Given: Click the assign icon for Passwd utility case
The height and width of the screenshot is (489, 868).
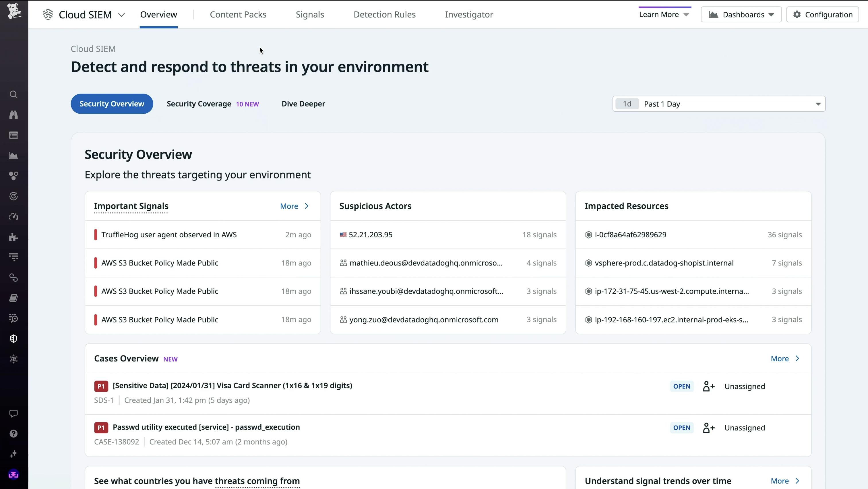Looking at the screenshot, I should click(709, 428).
